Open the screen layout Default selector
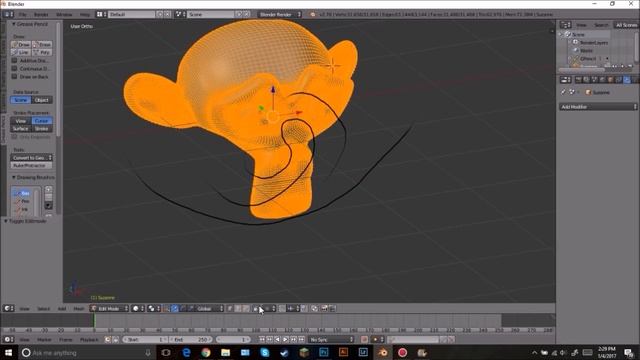This screenshot has width=640, height=360. pos(133,14)
